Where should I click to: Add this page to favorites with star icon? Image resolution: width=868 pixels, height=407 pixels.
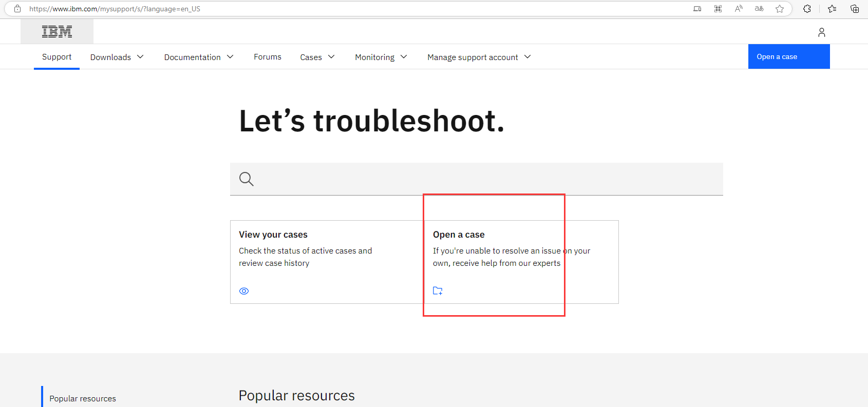pos(780,9)
